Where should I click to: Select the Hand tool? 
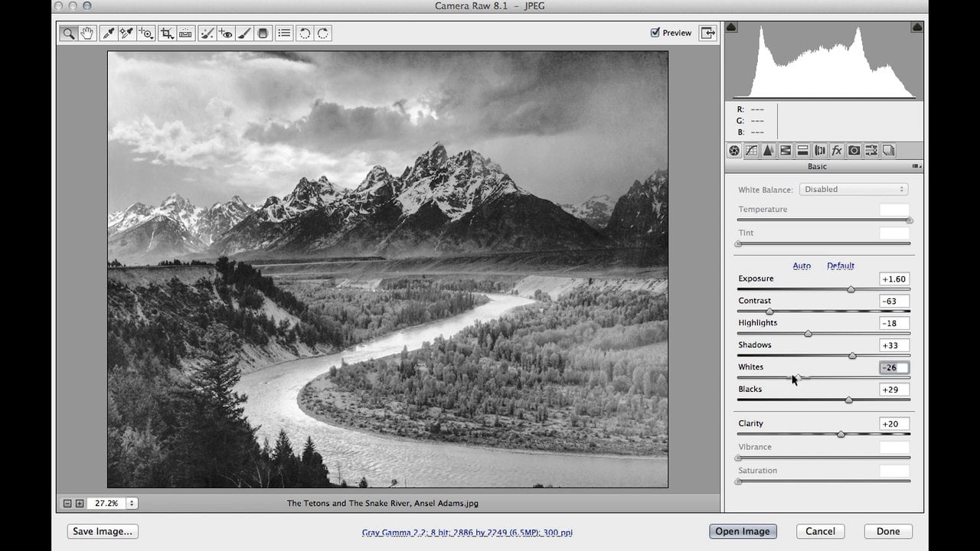point(87,33)
